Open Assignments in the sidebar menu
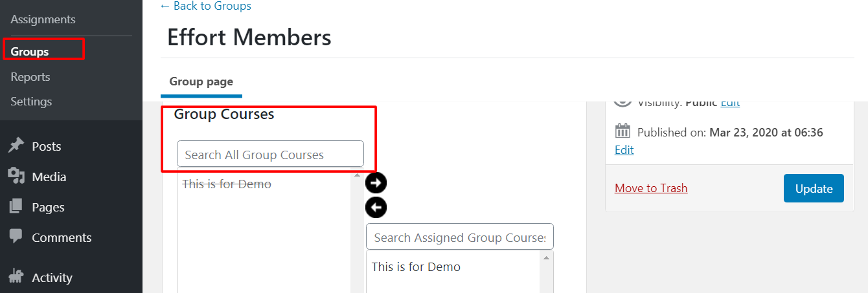The width and height of the screenshot is (868, 293). click(x=43, y=19)
